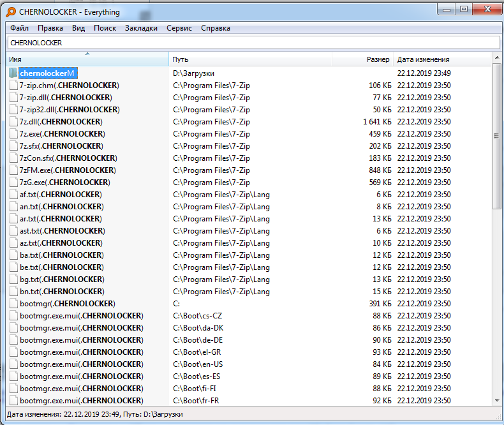Open the Поиск menu
This screenshot has height=425, width=504.
105,28
